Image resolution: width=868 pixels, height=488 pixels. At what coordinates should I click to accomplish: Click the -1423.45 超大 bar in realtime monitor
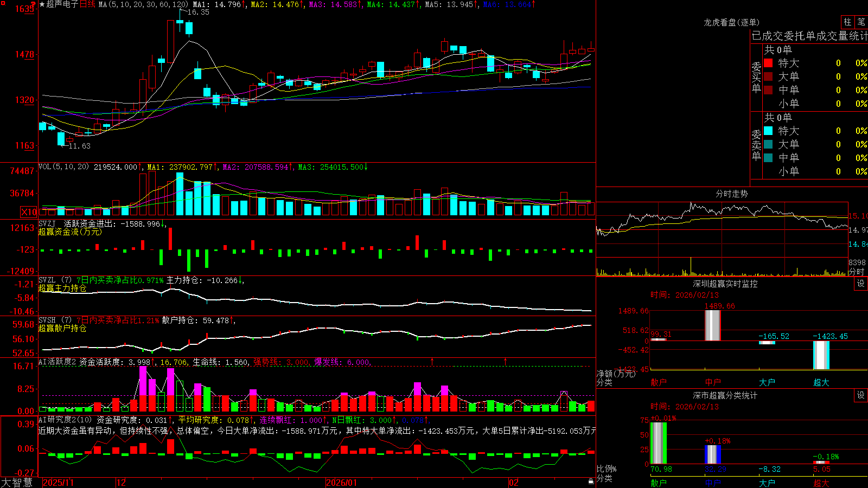(x=821, y=355)
